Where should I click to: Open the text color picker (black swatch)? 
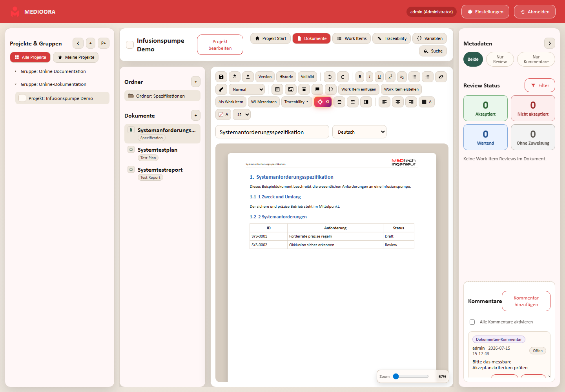(426, 102)
